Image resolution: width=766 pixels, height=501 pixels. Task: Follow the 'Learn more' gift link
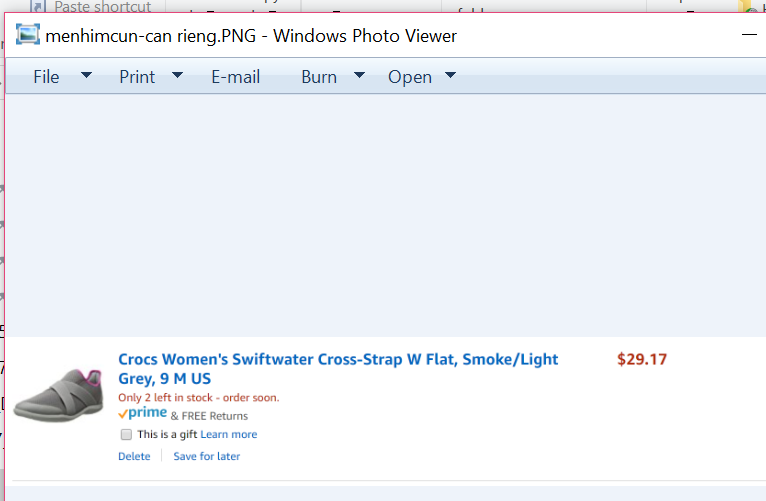[x=228, y=435]
